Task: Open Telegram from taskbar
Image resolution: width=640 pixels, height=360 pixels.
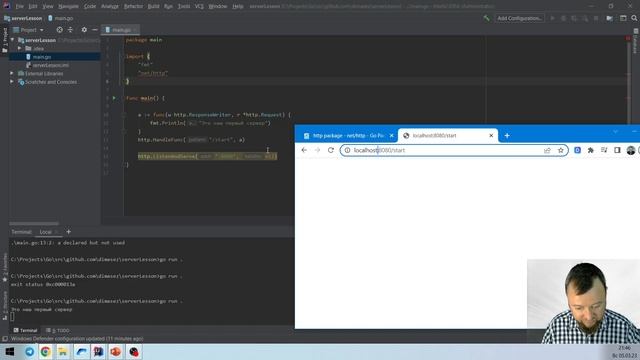Action: click(29, 351)
